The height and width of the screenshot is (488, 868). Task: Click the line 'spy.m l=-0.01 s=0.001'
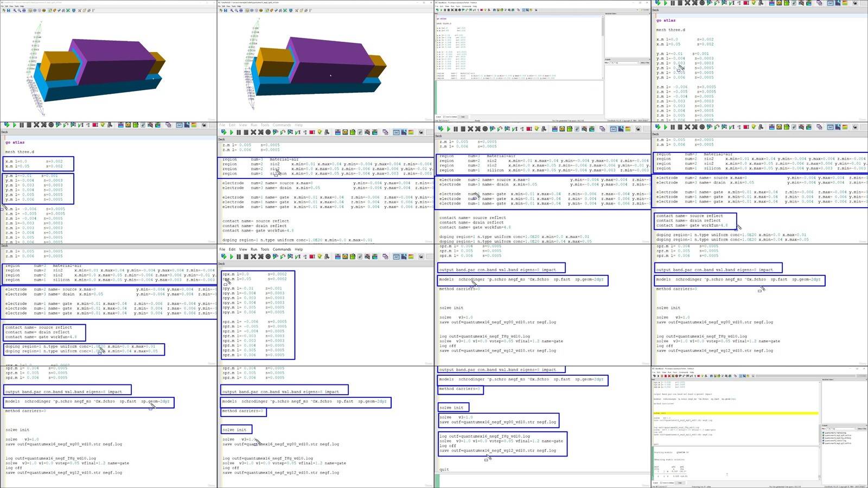(253, 288)
